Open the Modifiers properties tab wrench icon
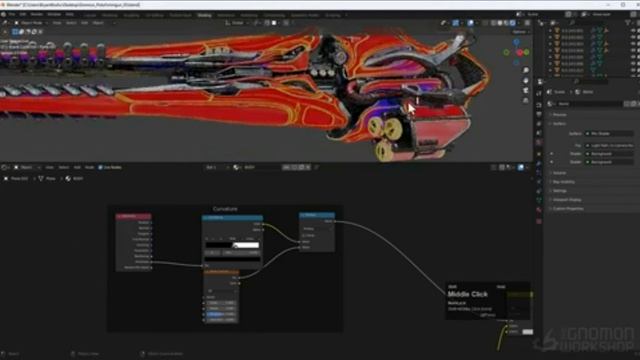 click(539, 163)
